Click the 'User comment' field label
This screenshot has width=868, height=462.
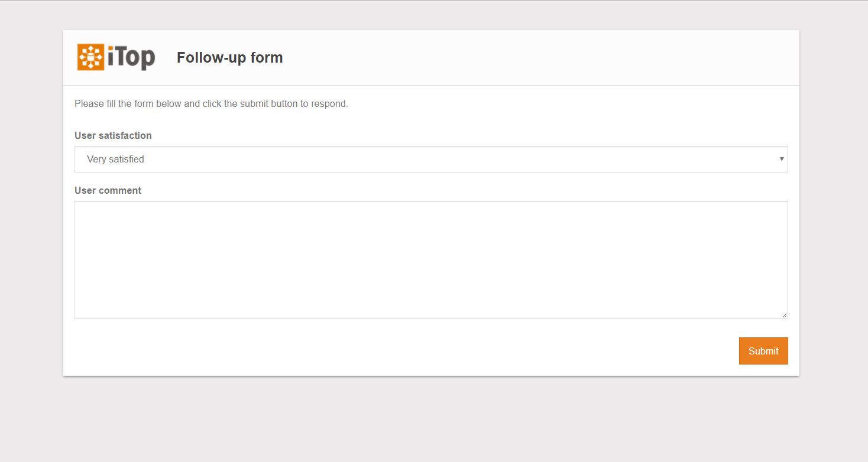coord(108,190)
